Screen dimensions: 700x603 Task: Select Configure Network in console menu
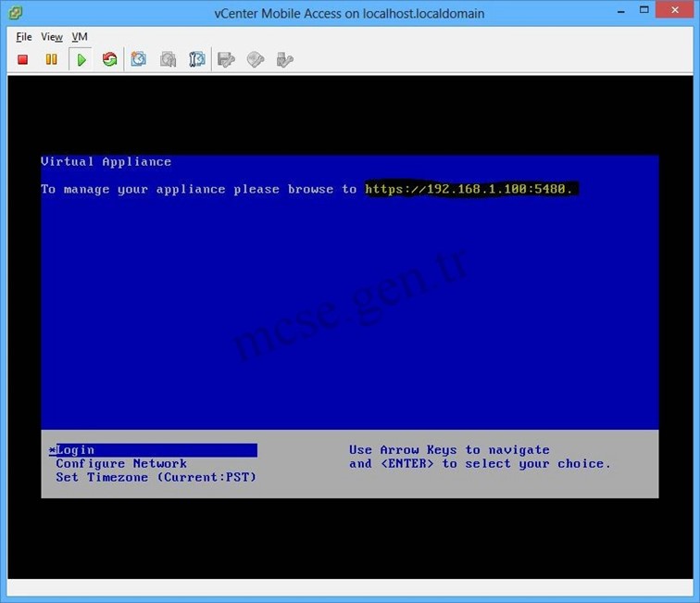coord(121,464)
